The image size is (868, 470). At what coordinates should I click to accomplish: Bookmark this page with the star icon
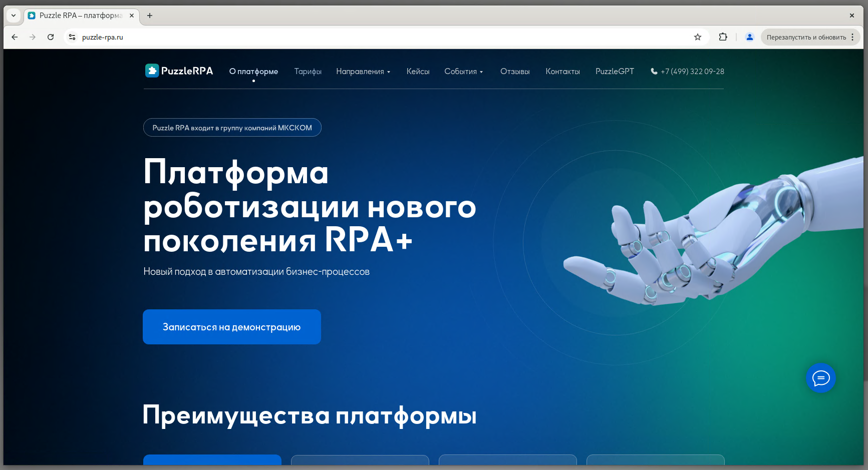698,37
